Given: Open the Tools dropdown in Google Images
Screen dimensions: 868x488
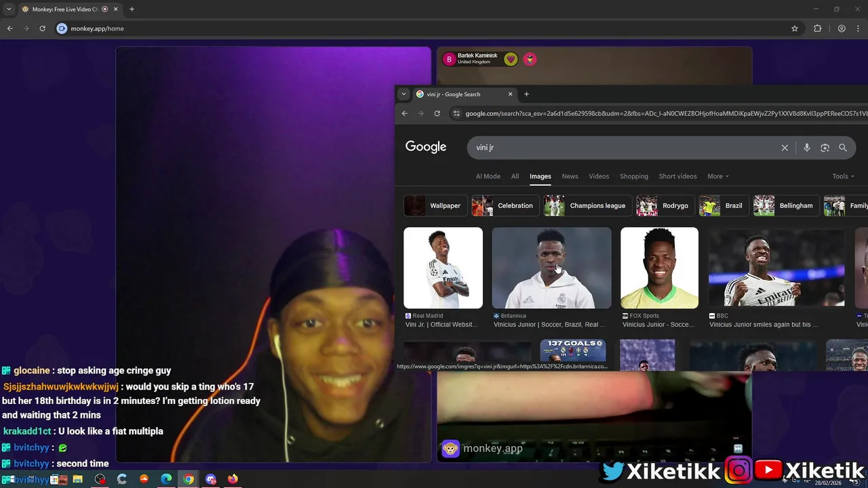Looking at the screenshot, I should pos(843,176).
